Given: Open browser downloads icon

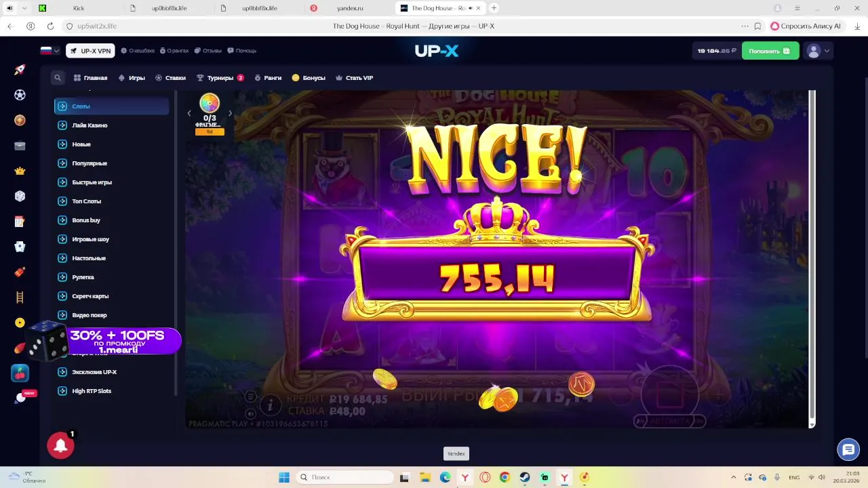Looking at the screenshot, I should [857, 26].
